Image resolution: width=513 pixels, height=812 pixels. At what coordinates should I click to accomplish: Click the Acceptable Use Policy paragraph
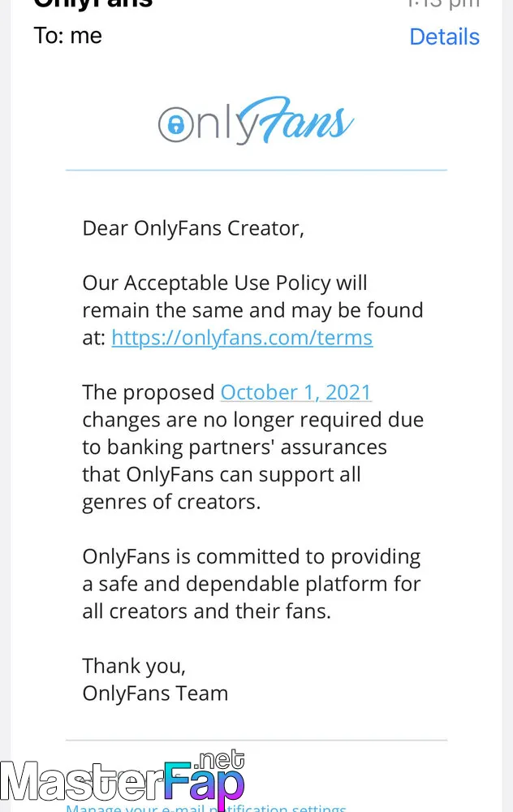coord(252,310)
